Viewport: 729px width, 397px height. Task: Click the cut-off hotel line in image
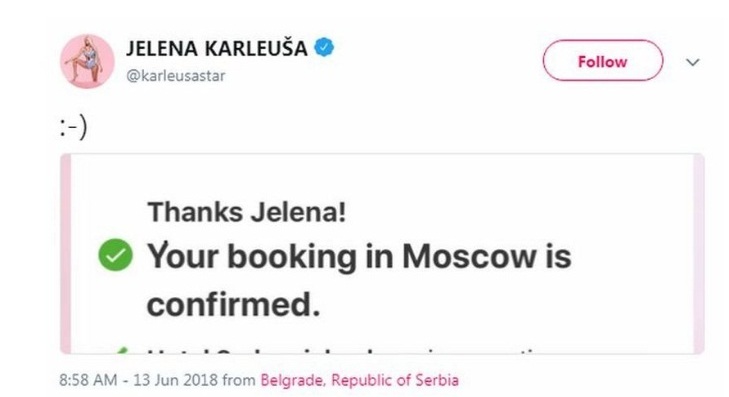tap(344, 351)
